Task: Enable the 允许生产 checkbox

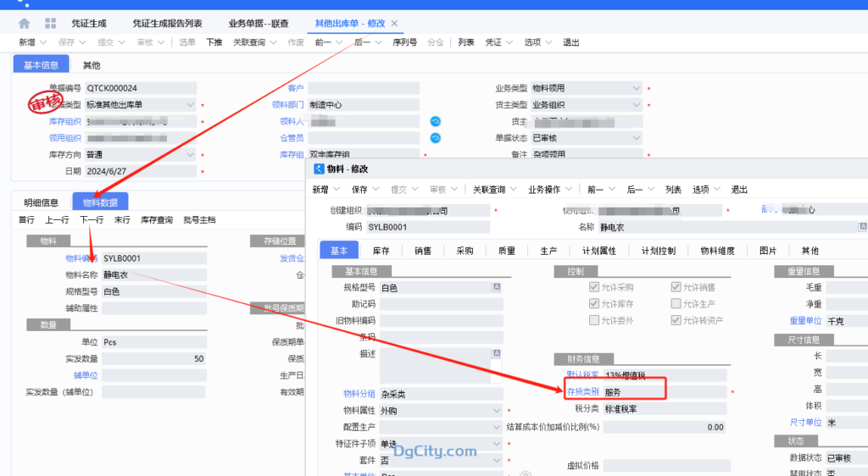Action: 676,303
